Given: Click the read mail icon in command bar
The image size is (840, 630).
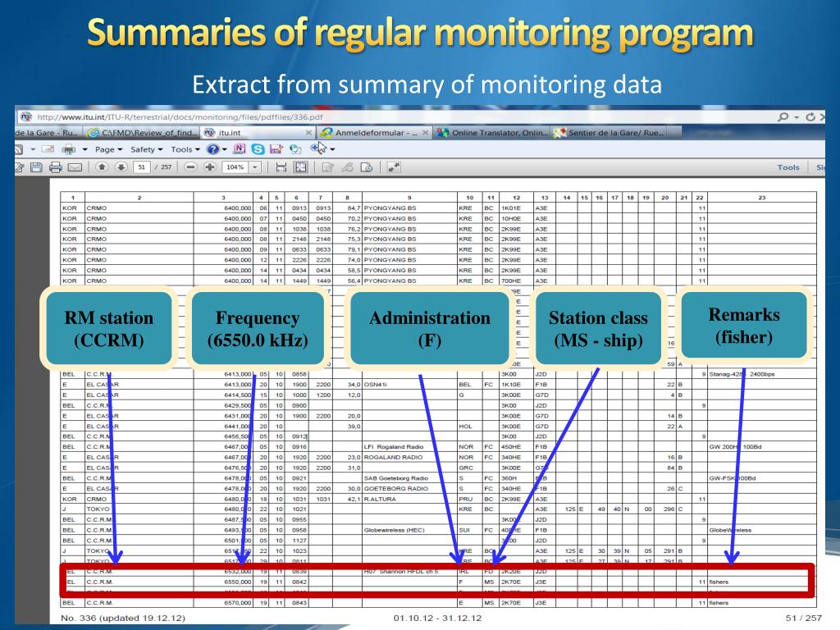Looking at the screenshot, I should (48, 149).
